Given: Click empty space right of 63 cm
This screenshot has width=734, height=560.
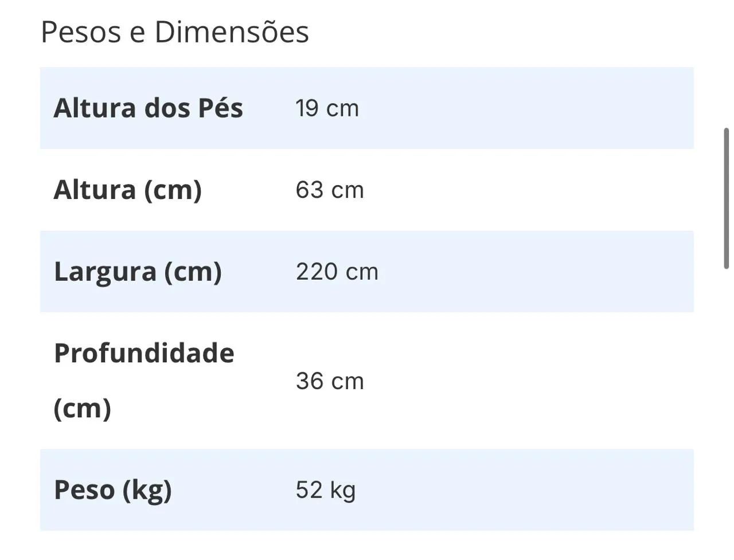Looking at the screenshot, I should pos(516,190).
